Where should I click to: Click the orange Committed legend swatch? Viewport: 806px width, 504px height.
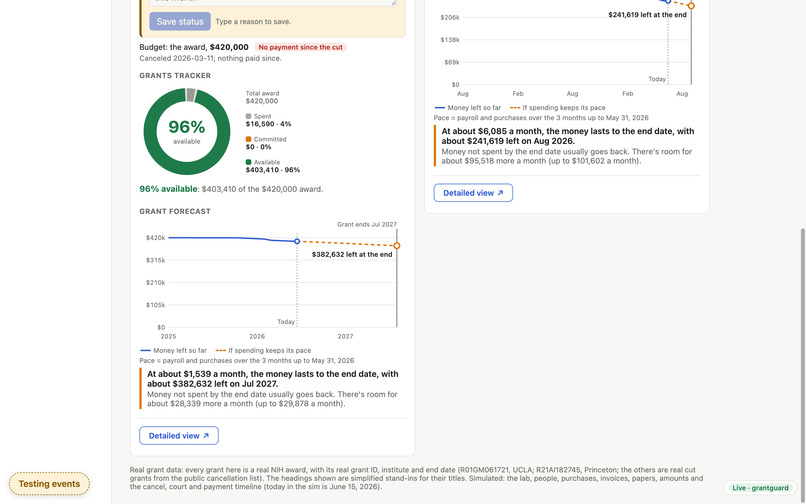[x=248, y=139]
